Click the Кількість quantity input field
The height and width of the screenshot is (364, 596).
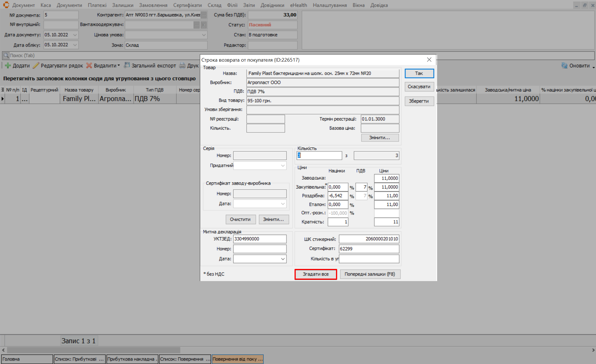tap(319, 156)
